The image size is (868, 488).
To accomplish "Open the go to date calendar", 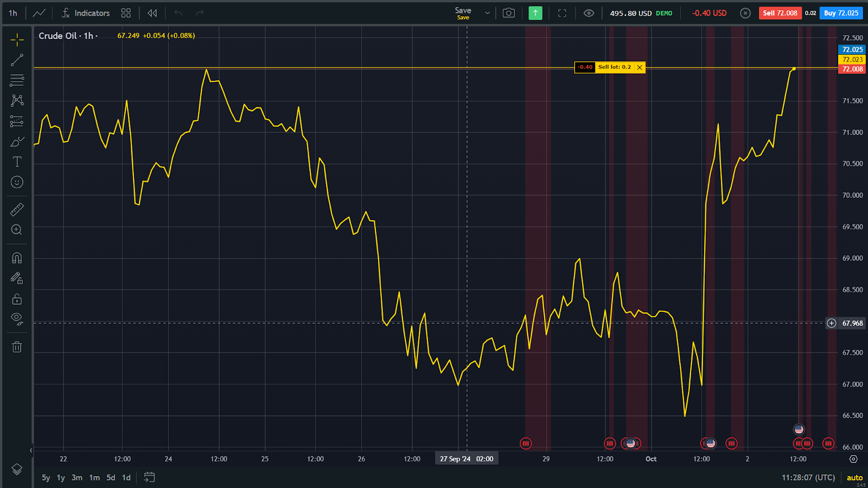I will (x=149, y=477).
